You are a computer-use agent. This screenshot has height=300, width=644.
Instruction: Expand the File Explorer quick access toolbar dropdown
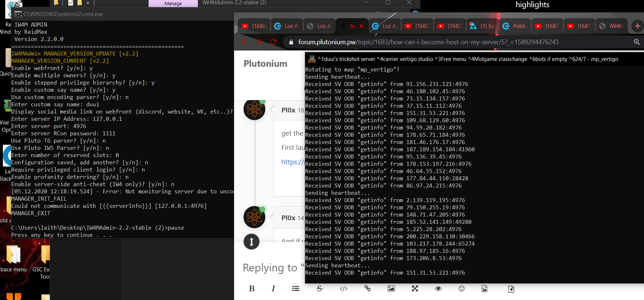[x=88, y=3]
